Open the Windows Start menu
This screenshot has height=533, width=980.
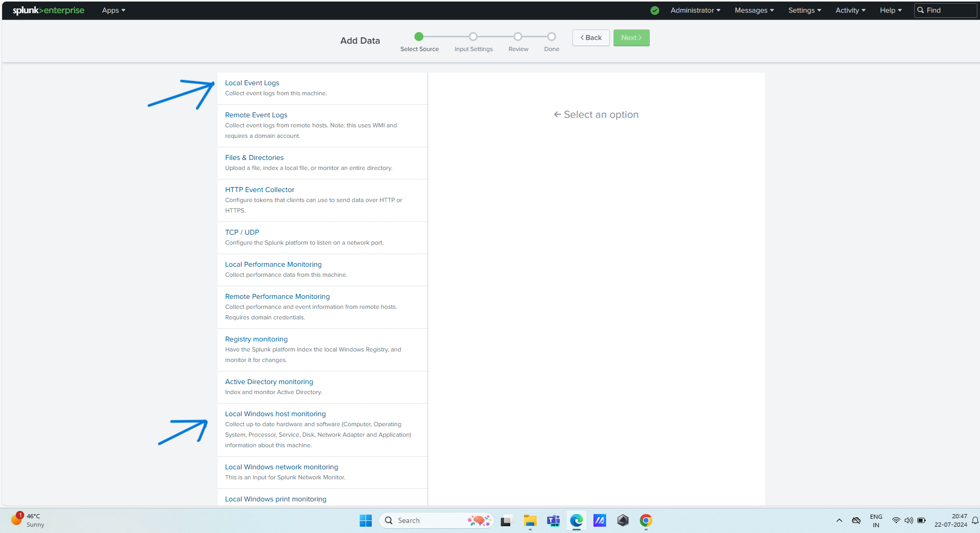[x=365, y=520]
